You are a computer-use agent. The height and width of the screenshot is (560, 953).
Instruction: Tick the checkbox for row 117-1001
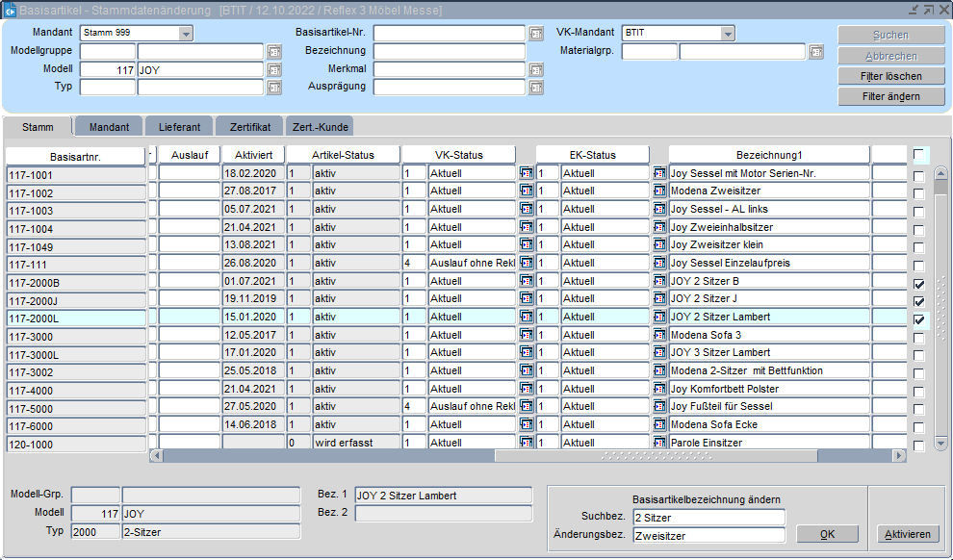pos(919,177)
